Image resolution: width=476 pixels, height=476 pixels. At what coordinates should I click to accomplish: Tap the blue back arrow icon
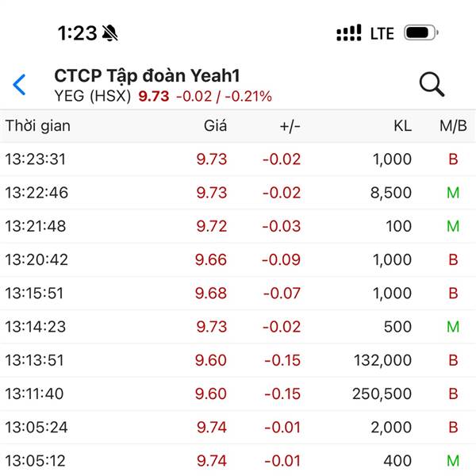(19, 85)
